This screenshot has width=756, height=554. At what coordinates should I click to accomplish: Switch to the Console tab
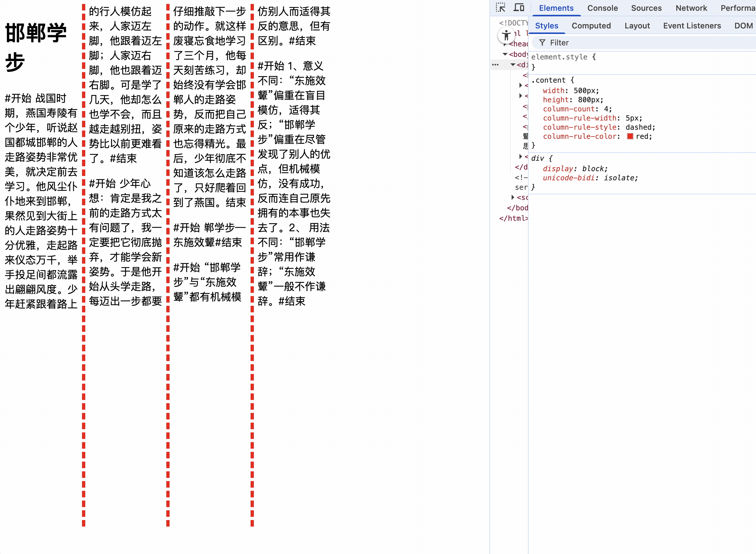602,8
